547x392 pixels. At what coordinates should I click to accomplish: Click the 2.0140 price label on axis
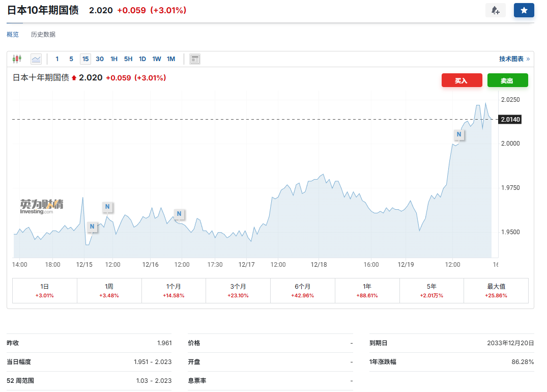(509, 119)
